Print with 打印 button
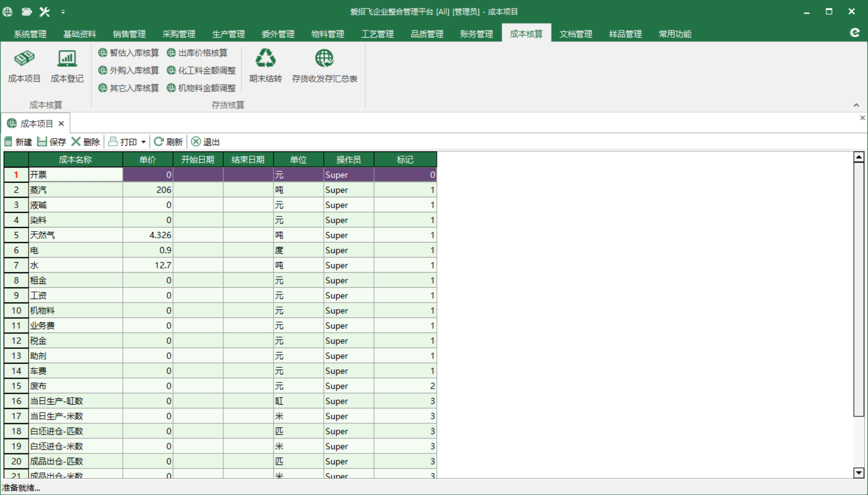The height and width of the screenshot is (495, 868). (x=123, y=142)
